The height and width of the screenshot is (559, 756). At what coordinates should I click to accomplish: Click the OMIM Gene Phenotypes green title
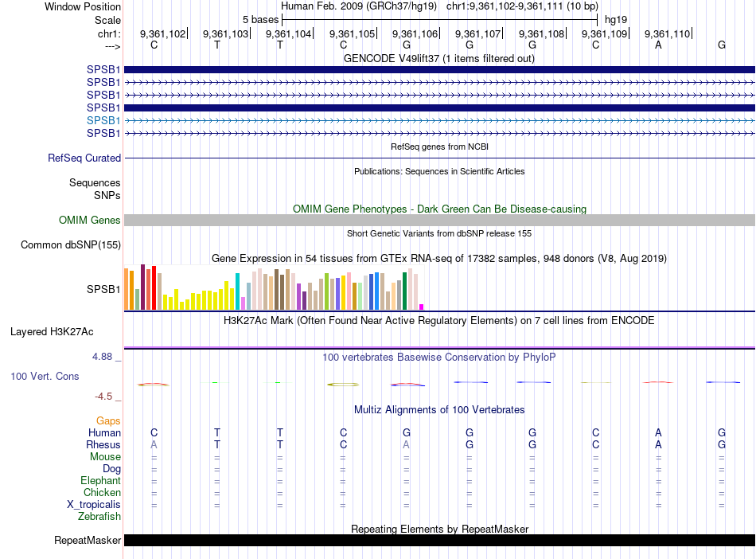439,209
